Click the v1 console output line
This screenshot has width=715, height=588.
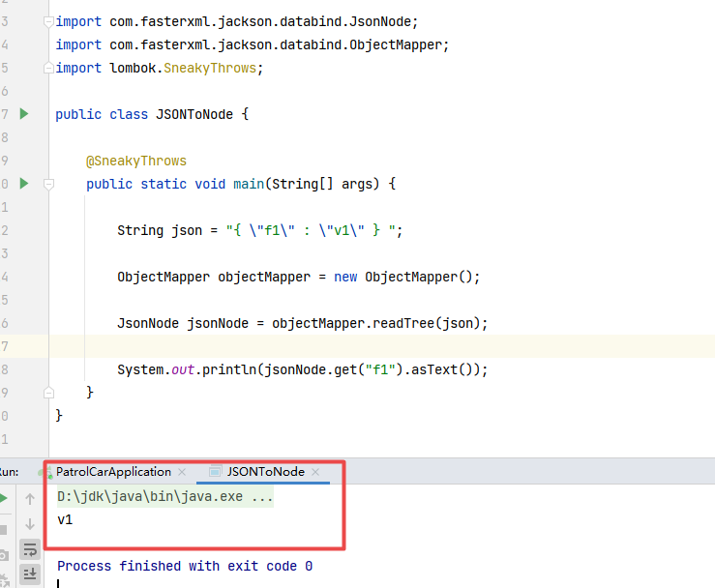(65, 519)
